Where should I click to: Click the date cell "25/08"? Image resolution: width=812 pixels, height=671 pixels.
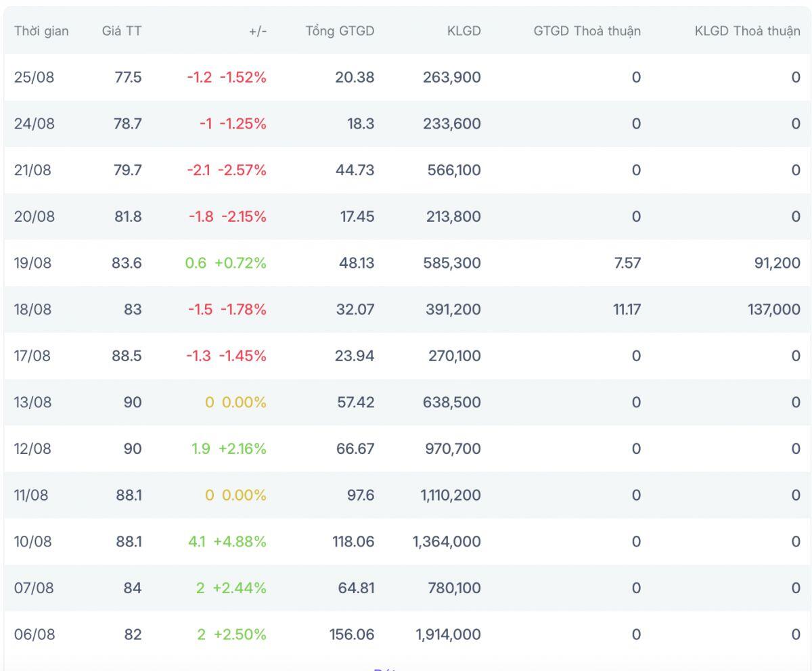(x=34, y=77)
